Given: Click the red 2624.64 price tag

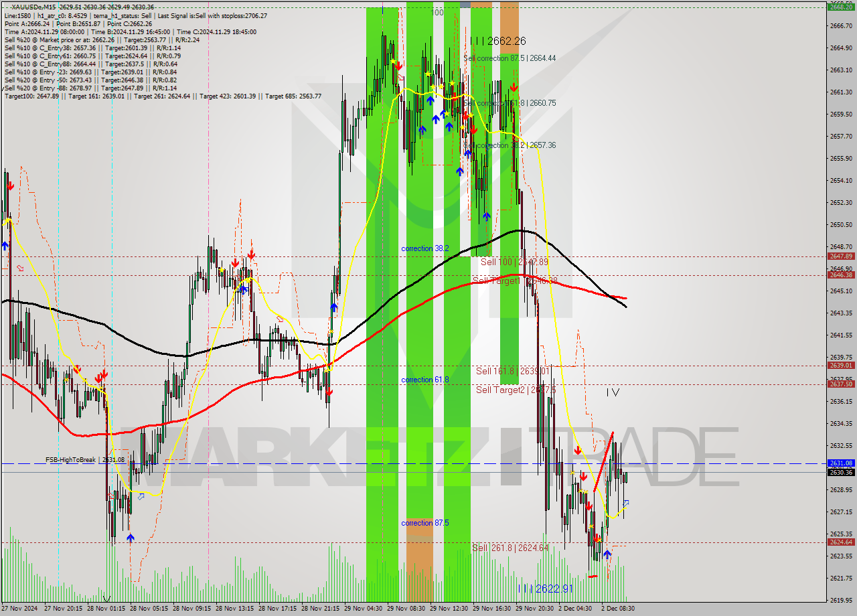Looking at the screenshot, I should click(840, 542).
